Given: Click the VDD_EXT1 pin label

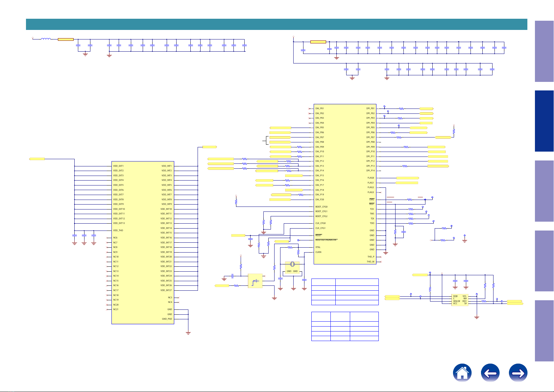Looking at the screenshot, I should (x=118, y=166).
